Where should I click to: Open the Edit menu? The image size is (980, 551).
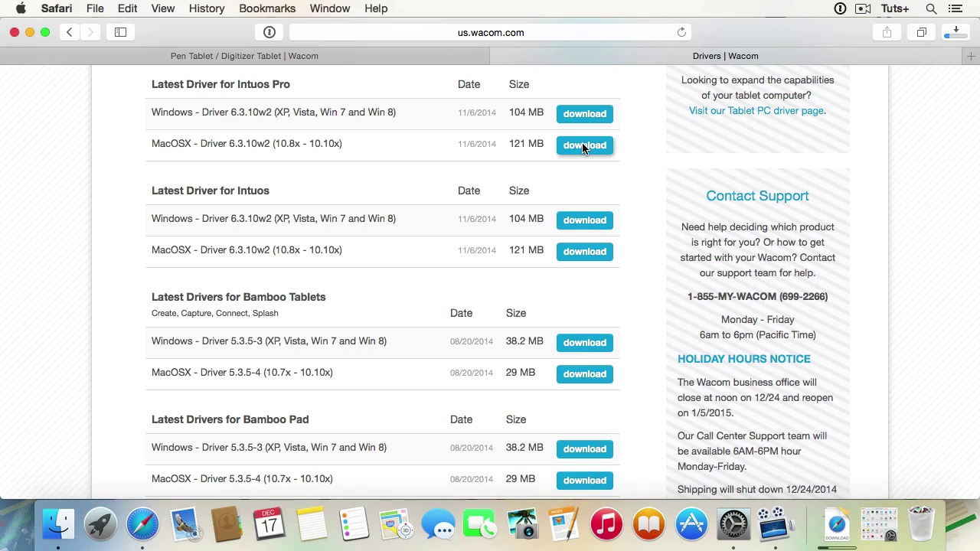[x=127, y=8]
